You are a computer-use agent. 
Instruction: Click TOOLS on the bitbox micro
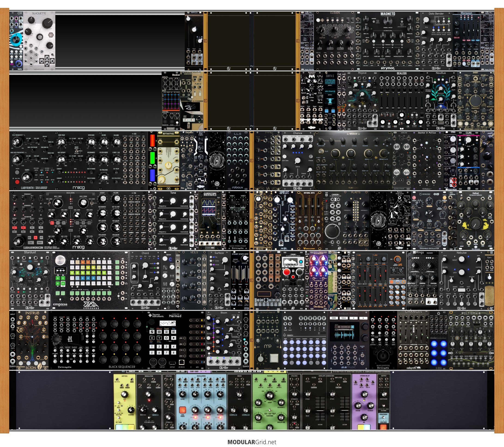(x=344, y=318)
